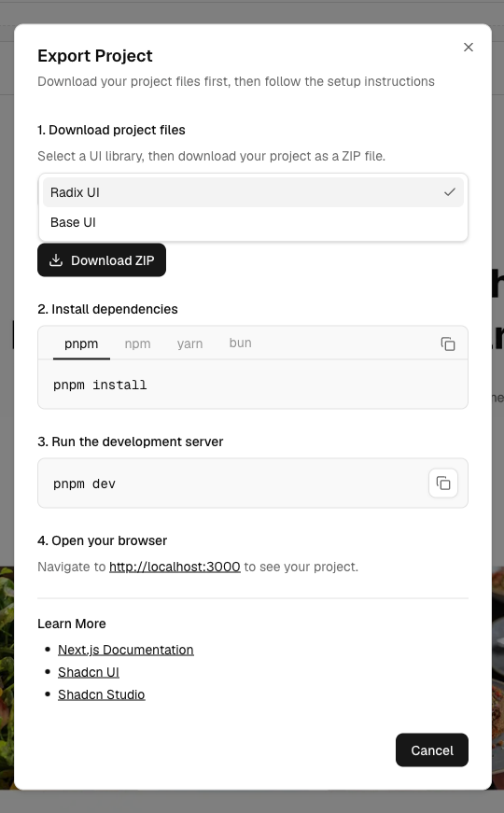Image resolution: width=504 pixels, height=813 pixels.
Task: Open the yarn tab
Action: coord(189,343)
